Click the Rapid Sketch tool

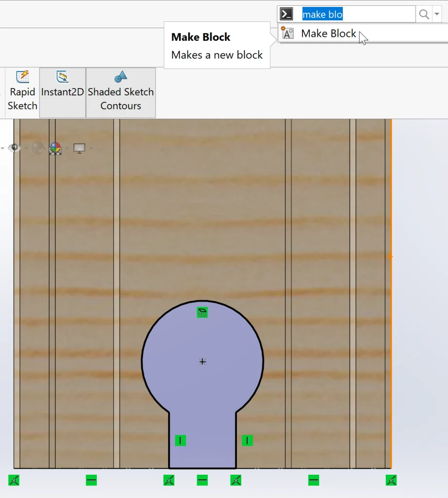[22, 92]
